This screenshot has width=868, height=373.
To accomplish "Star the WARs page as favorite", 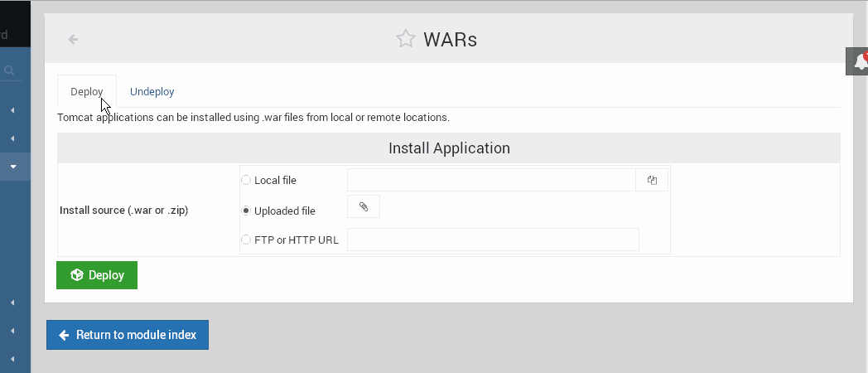I will [x=405, y=39].
